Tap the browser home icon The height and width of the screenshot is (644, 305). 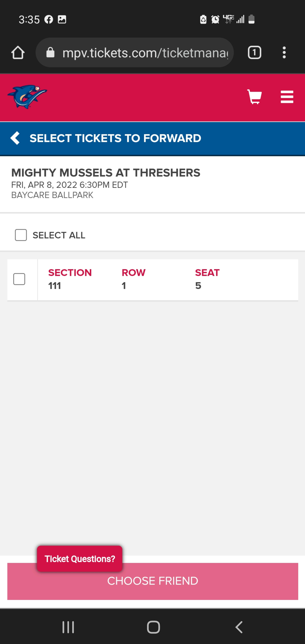[18, 53]
